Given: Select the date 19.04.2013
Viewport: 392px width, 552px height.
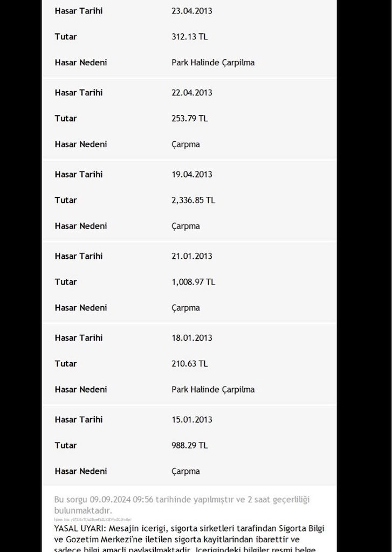Looking at the screenshot, I should coord(191,174).
